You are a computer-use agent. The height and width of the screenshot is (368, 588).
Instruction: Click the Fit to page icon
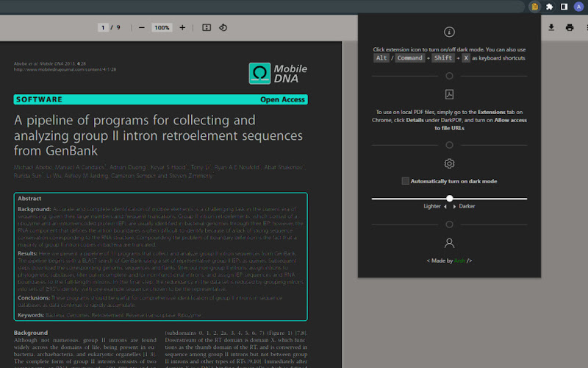click(207, 27)
